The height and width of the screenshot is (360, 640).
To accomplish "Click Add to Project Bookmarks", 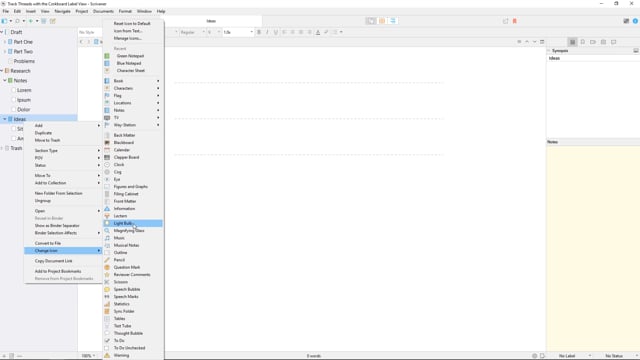I will pyautogui.click(x=63, y=271).
